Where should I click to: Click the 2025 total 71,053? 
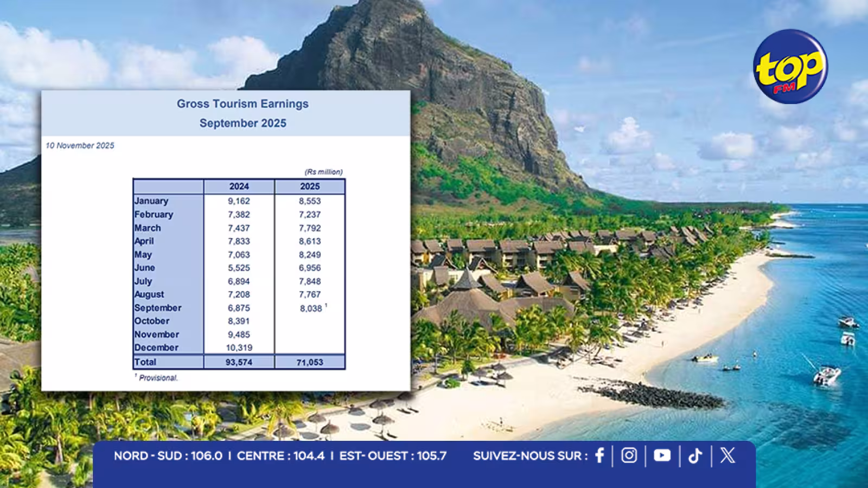pyautogui.click(x=310, y=362)
